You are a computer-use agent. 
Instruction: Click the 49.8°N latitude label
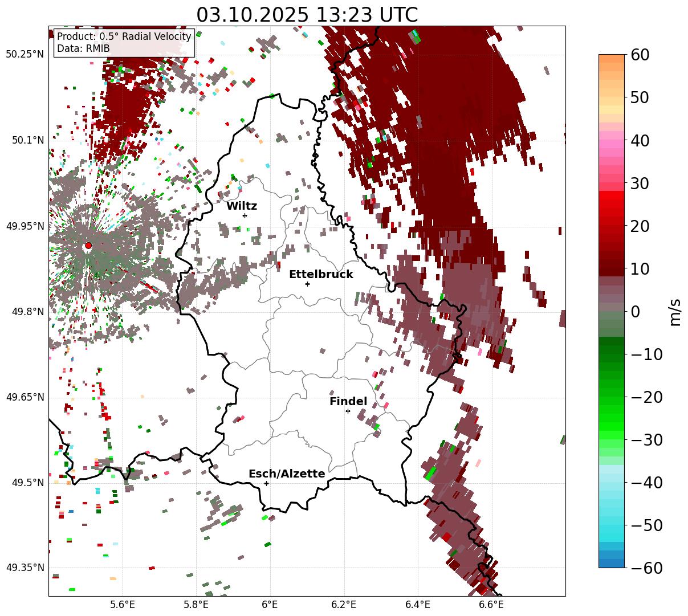(x=27, y=312)
